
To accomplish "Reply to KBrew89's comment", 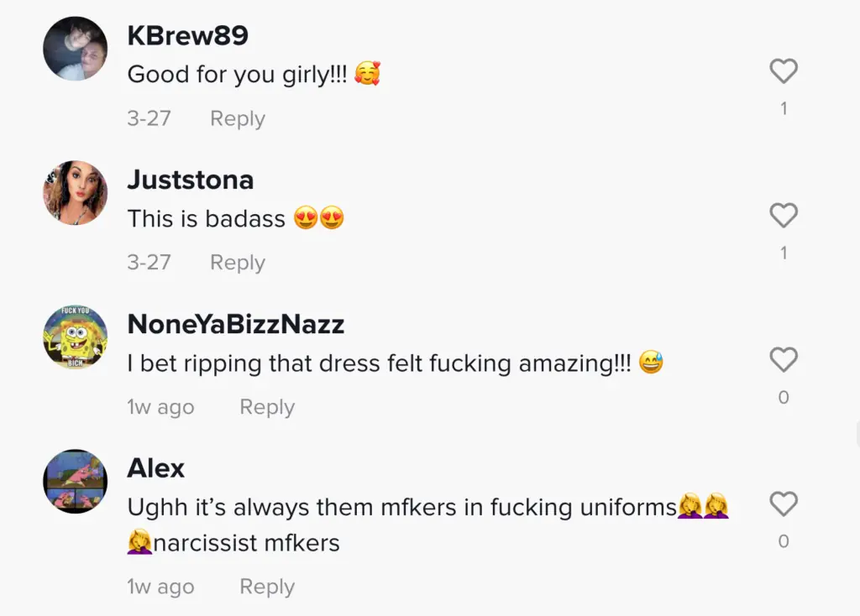I will 238,118.
